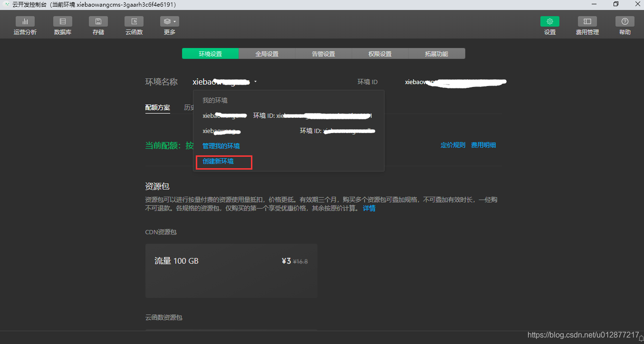Open the 权限设置 tab
The width and height of the screenshot is (644, 344).
(380, 53)
